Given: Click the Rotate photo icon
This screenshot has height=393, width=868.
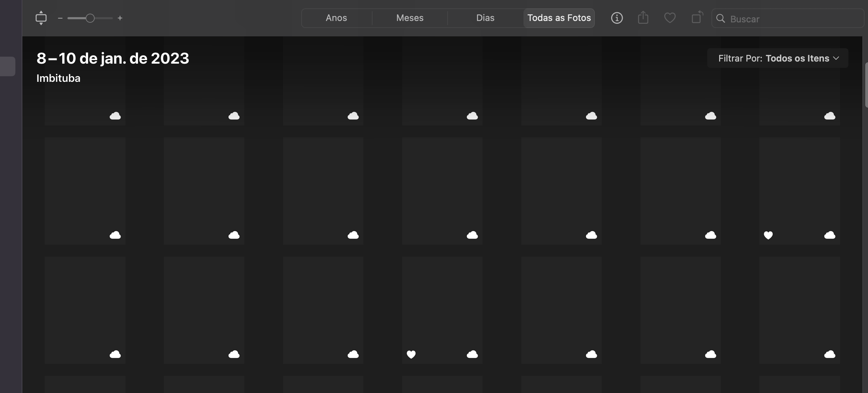Looking at the screenshot, I should (697, 17).
